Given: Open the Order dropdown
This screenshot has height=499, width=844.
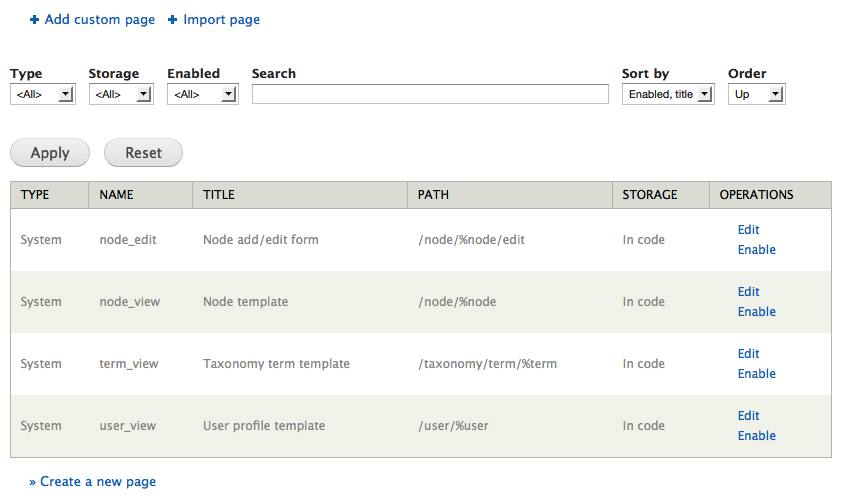Looking at the screenshot, I should (x=756, y=94).
